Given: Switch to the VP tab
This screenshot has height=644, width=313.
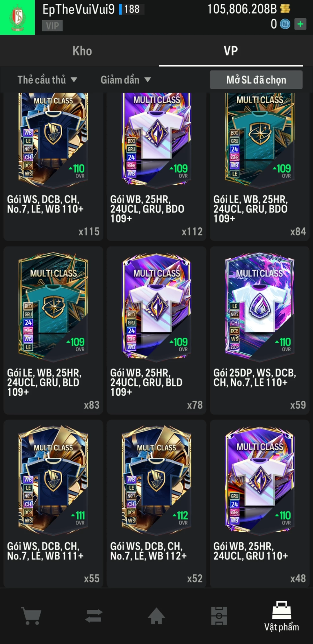Looking at the screenshot, I should tap(231, 51).
